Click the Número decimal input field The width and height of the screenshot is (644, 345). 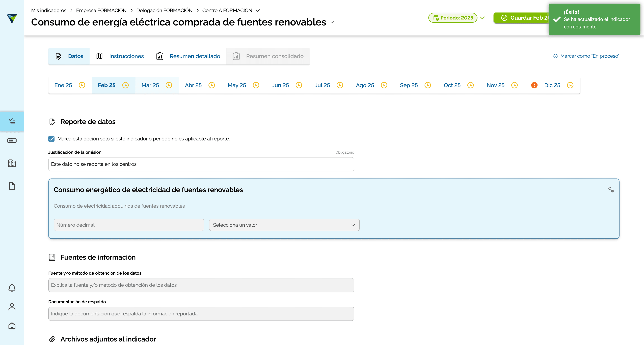129,225
